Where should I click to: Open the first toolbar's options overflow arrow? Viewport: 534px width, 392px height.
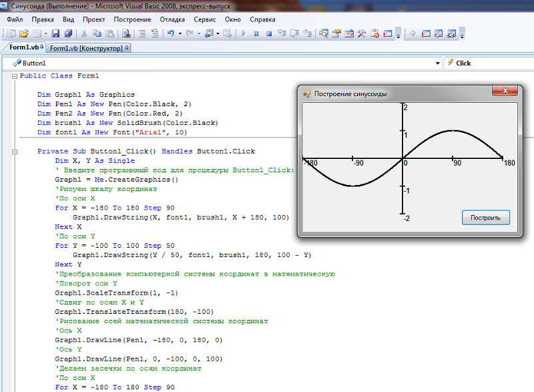coord(398,34)
